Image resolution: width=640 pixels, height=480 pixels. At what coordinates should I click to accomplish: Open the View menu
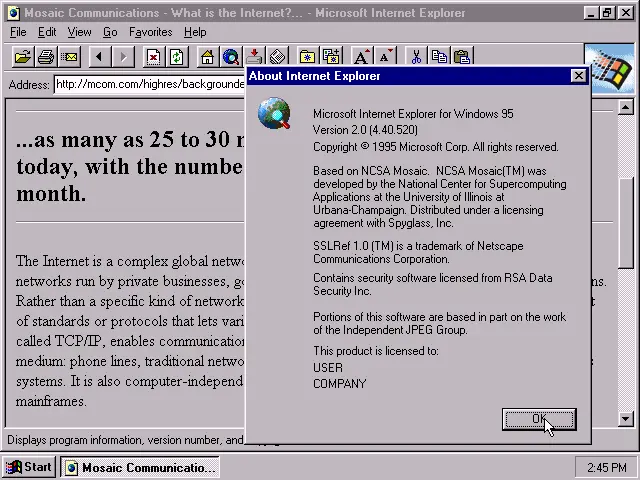79,32
